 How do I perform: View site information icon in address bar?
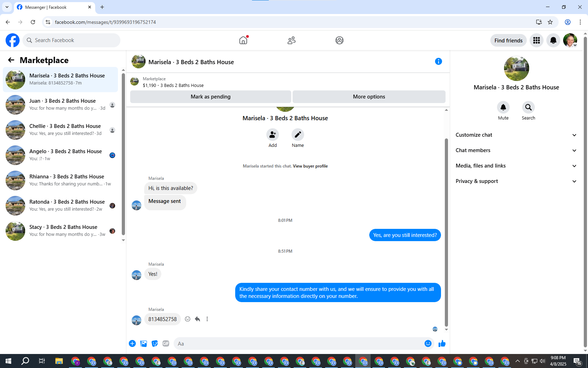coord(48,22)
